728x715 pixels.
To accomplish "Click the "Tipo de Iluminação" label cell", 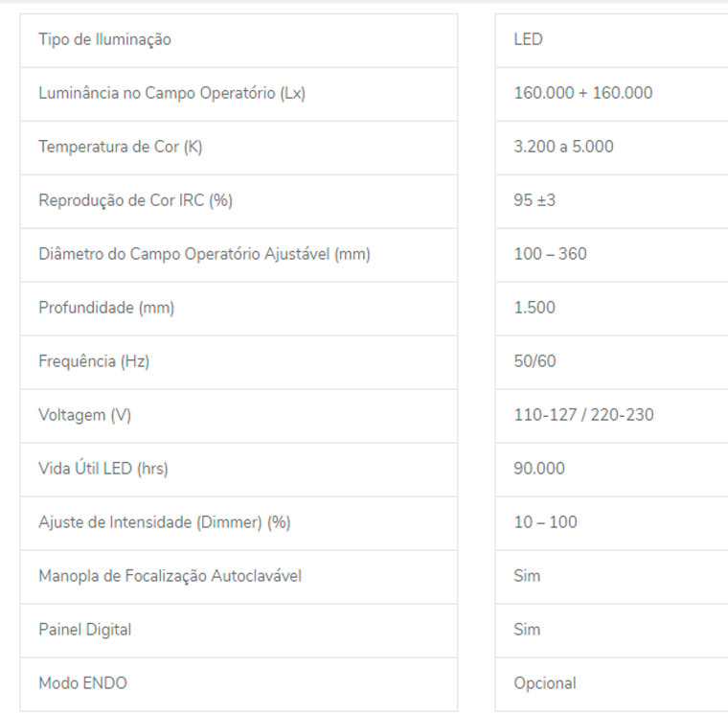I will (104, 40).
